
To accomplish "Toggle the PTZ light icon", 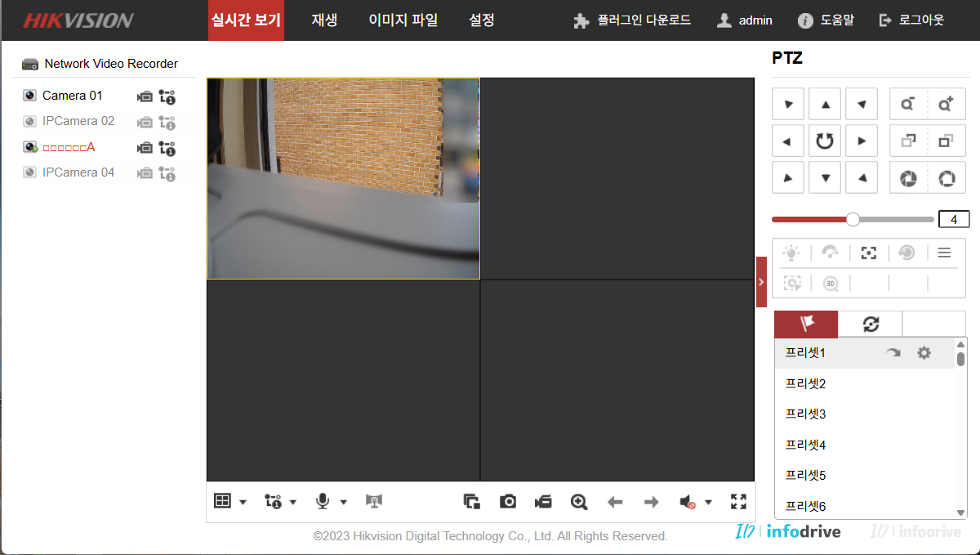I will coord(791,253).
